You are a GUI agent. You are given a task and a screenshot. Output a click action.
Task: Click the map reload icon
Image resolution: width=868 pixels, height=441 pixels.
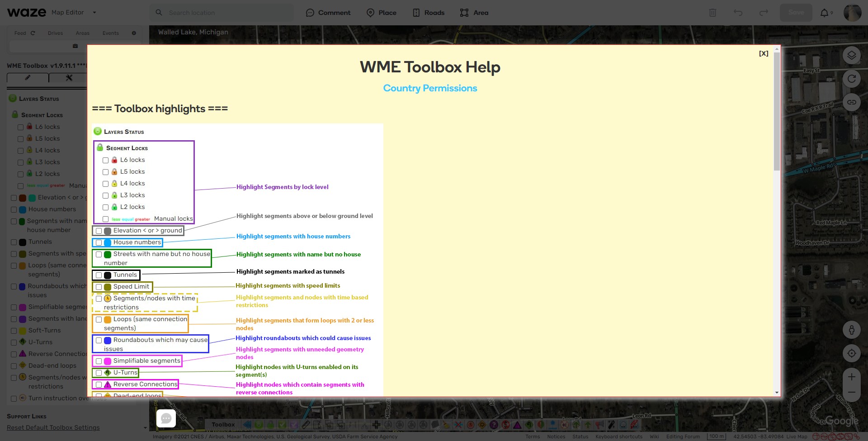(851, 79)
